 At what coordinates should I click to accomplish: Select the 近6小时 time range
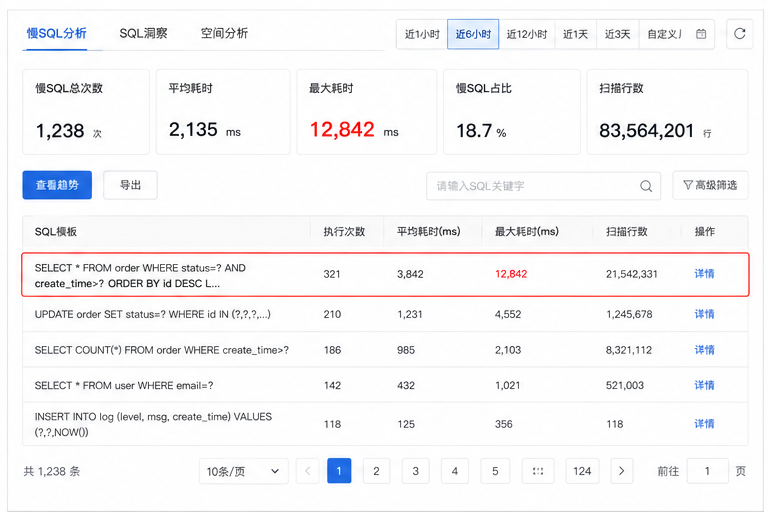click(x=473, y=34)
